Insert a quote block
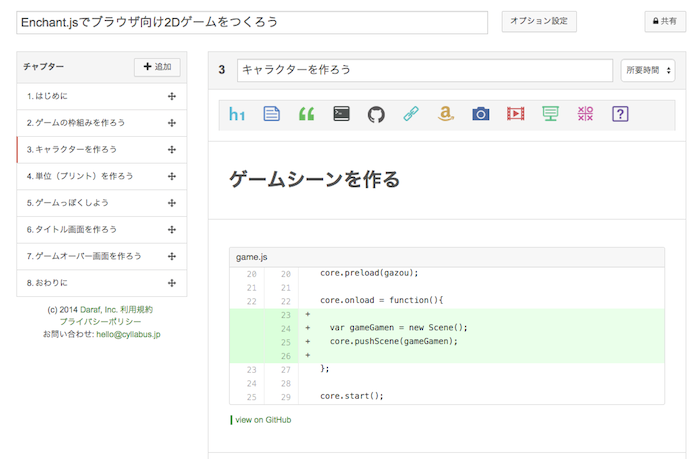The image size is (700, 459). click(x=307, y=114)
